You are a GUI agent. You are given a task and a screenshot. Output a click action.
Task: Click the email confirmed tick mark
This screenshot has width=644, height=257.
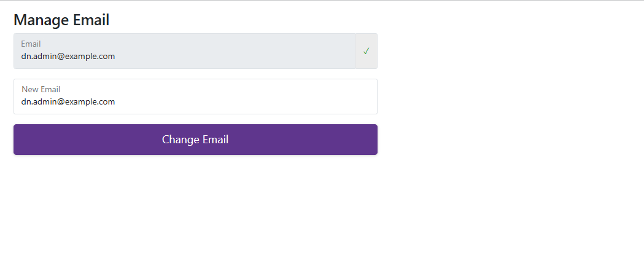[x=366, y=51]
